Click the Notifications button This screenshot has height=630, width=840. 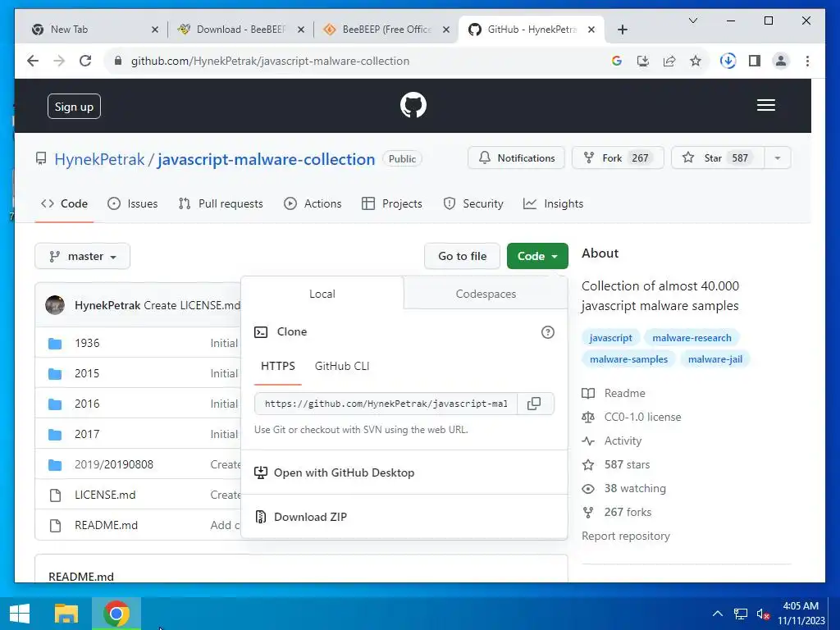tap(517, 158)
